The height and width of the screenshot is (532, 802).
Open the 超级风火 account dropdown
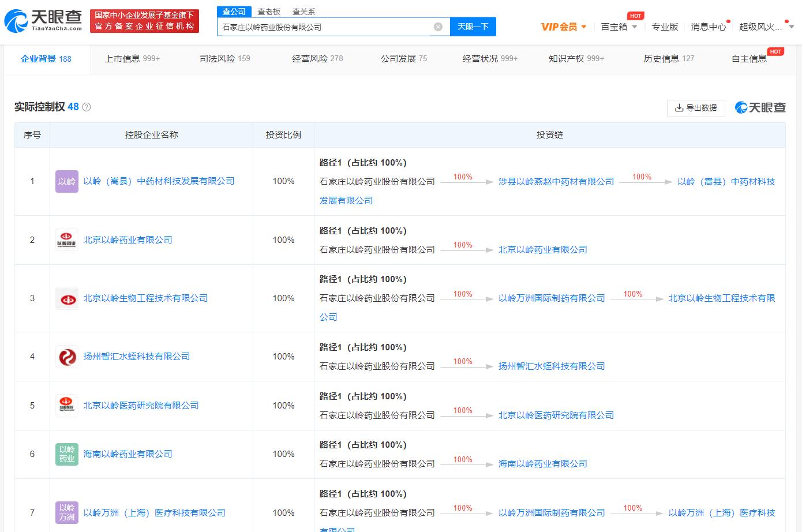coord(766,27)
